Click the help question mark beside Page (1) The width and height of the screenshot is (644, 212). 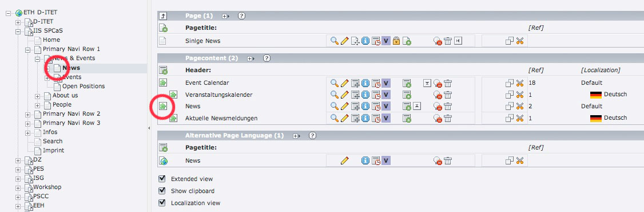241,16
